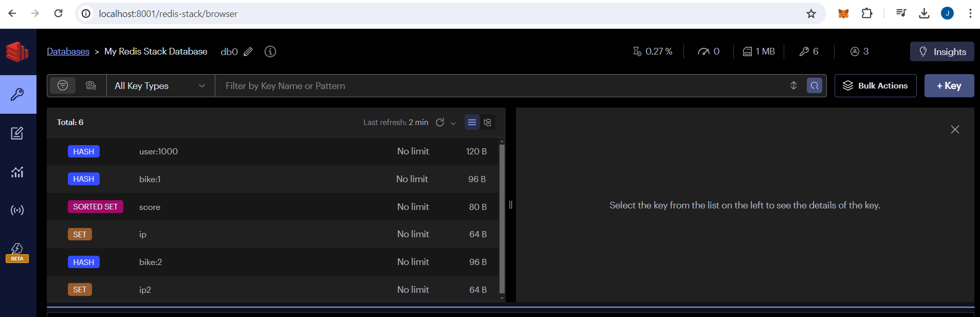Switch to tree view of keys
Viewport: 980px width, 317px height.
coord(488,122)
